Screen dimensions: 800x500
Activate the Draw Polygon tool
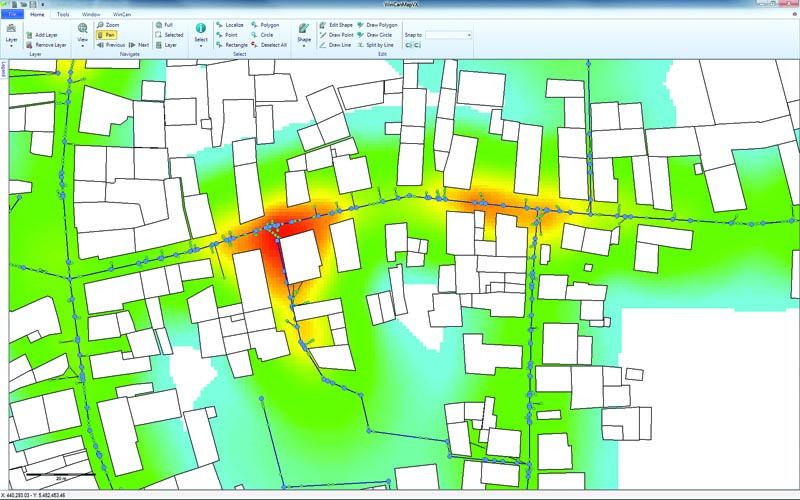380,24
